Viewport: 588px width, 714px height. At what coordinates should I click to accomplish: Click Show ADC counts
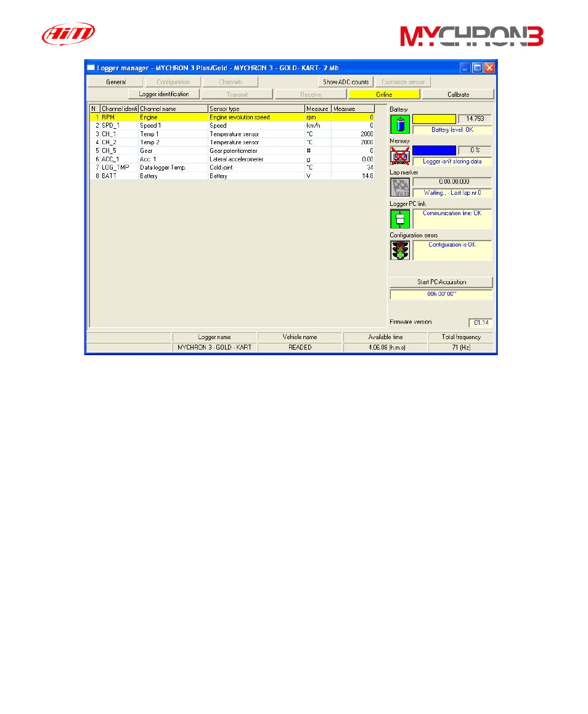(x=346, y=82)
